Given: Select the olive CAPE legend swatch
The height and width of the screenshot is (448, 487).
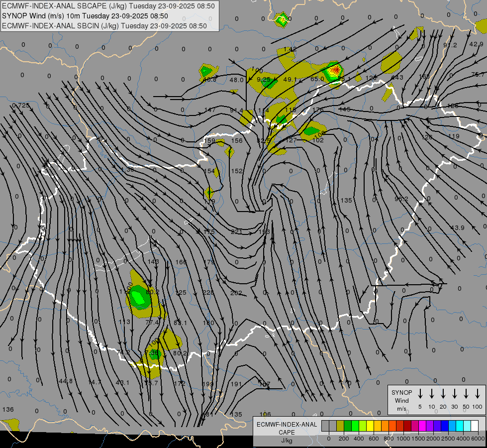Looking at the screenshot, I should pyautogui.click(x=340, y=426).
